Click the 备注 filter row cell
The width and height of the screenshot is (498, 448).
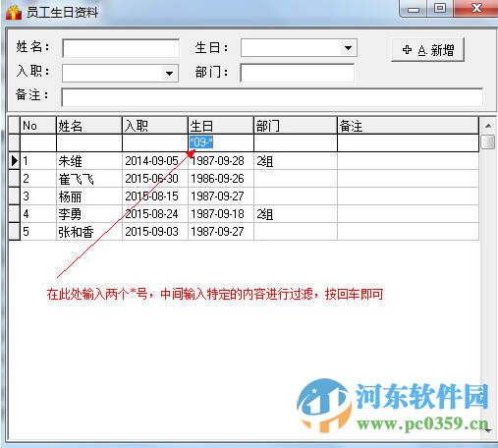coord(408,142)
